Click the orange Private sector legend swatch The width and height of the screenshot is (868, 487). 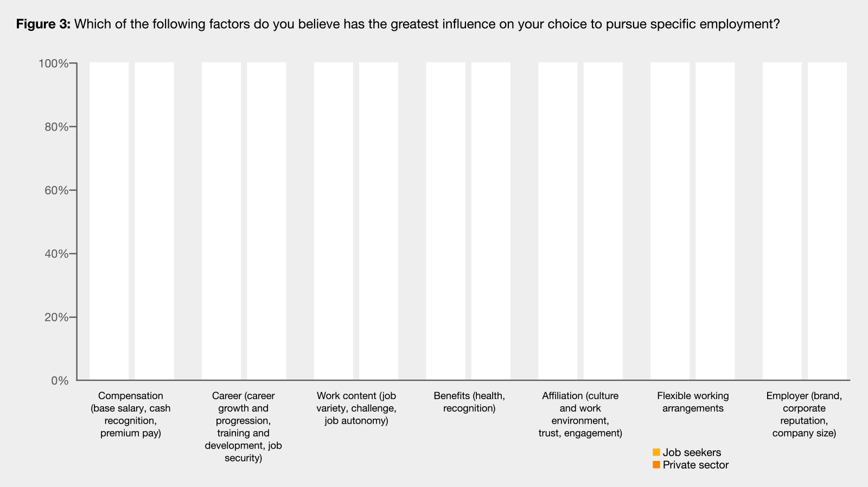(656, 465)
